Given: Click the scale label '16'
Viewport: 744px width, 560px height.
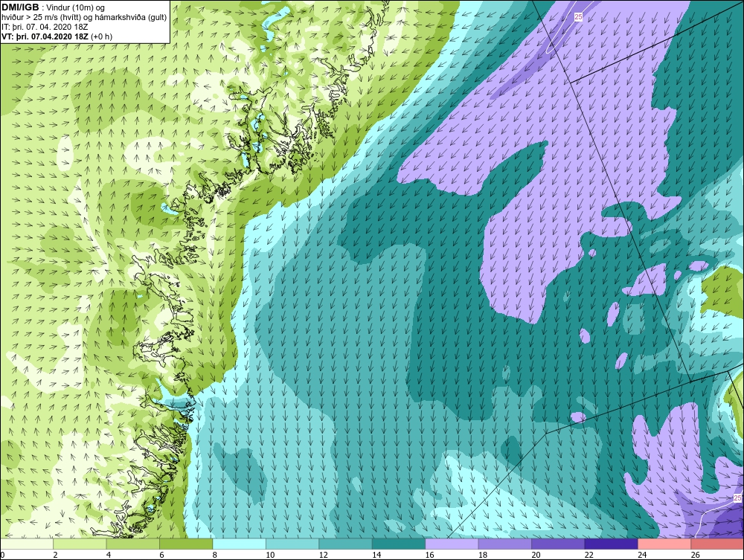Looking at the screenshot, I should point(429,555).
